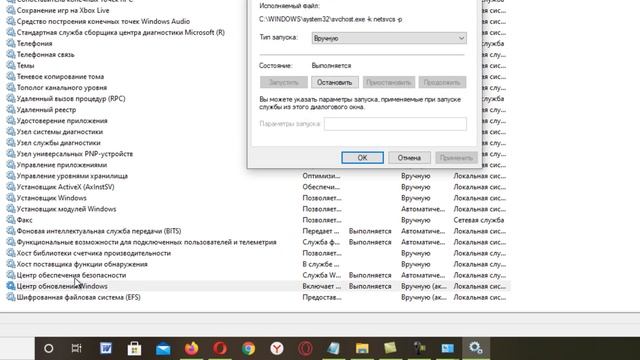Confirm the dialog with OK
Screen dimensions: 640x360
click(x=362, y=158)
